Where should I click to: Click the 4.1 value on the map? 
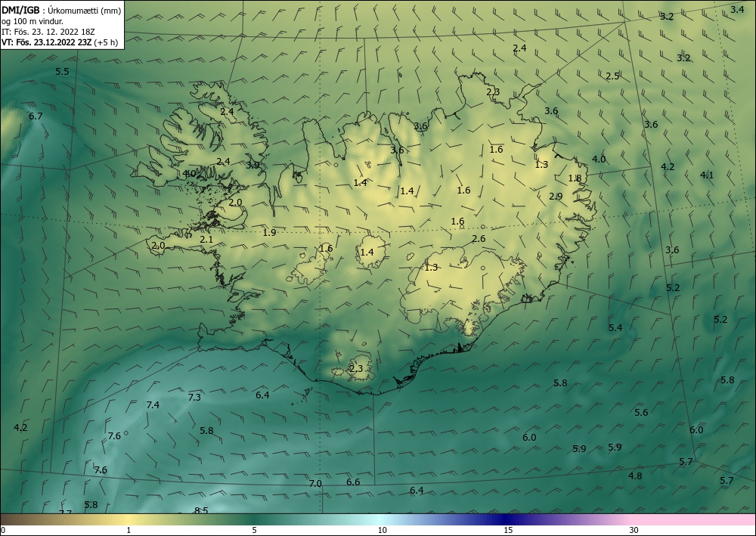[707, 175]
